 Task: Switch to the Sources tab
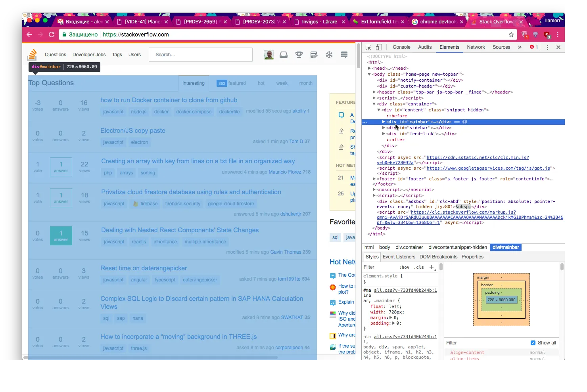[501, 47]
